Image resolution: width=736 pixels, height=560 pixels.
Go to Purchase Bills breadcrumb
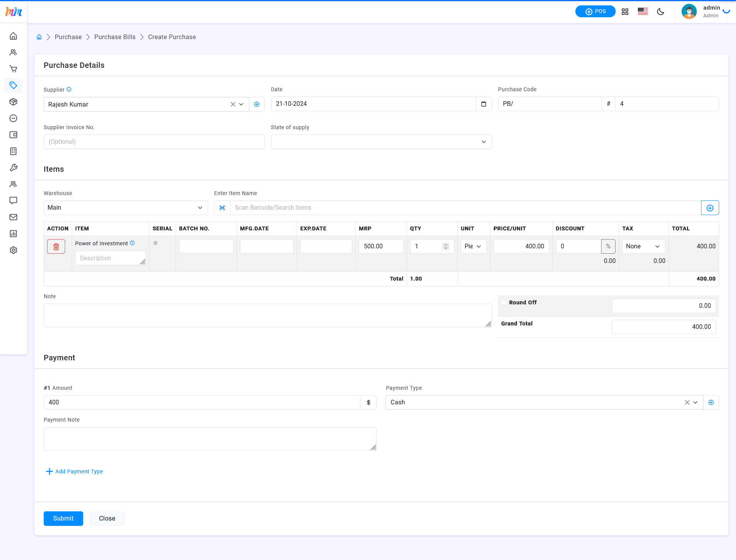tap(115, 37)
